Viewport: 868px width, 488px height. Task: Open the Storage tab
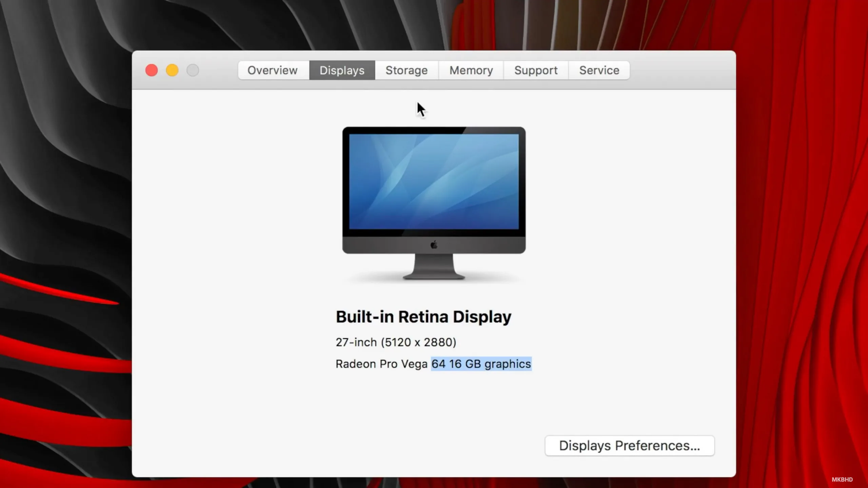click(x=407, y=70)
